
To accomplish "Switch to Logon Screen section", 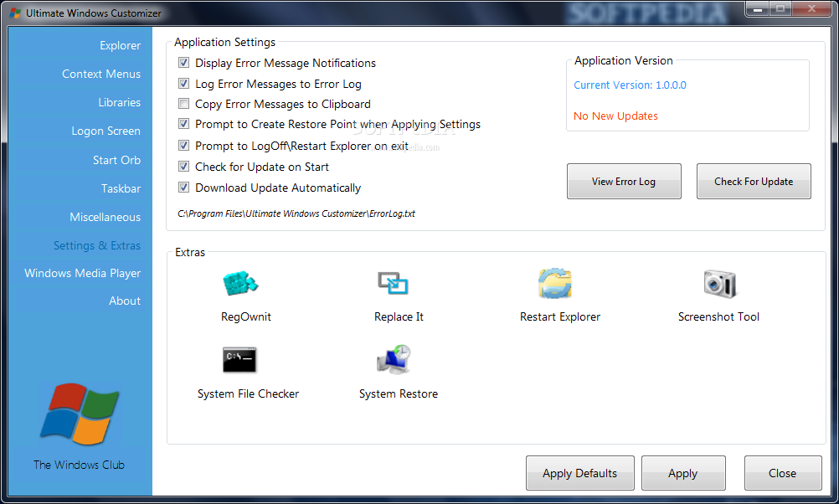I will [106, 131].
